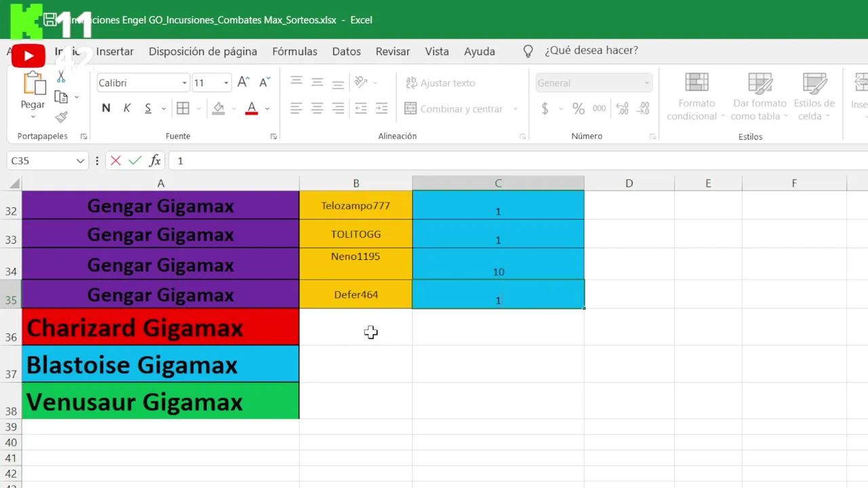Align text to top icon
Image resolution: width=868 pixels, height=488 pixels.
(296, 82)
